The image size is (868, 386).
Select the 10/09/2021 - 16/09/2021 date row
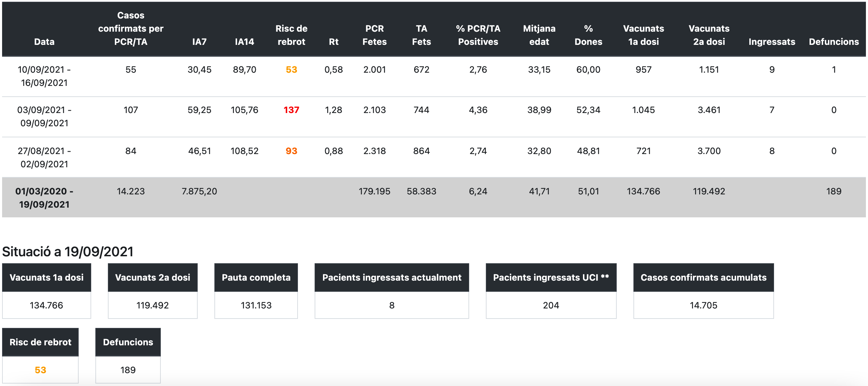44,76
